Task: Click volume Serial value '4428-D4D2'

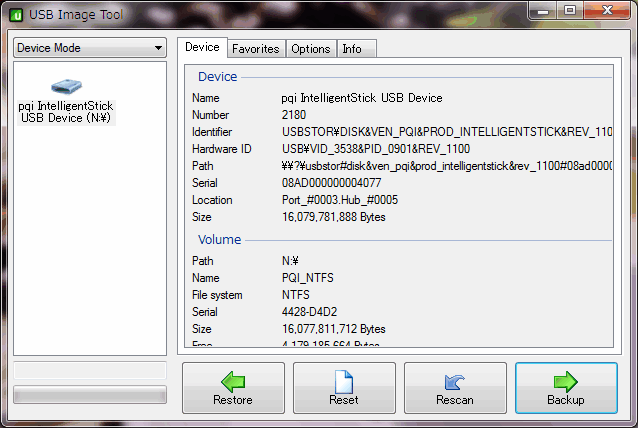Action: tap(310, 312)
